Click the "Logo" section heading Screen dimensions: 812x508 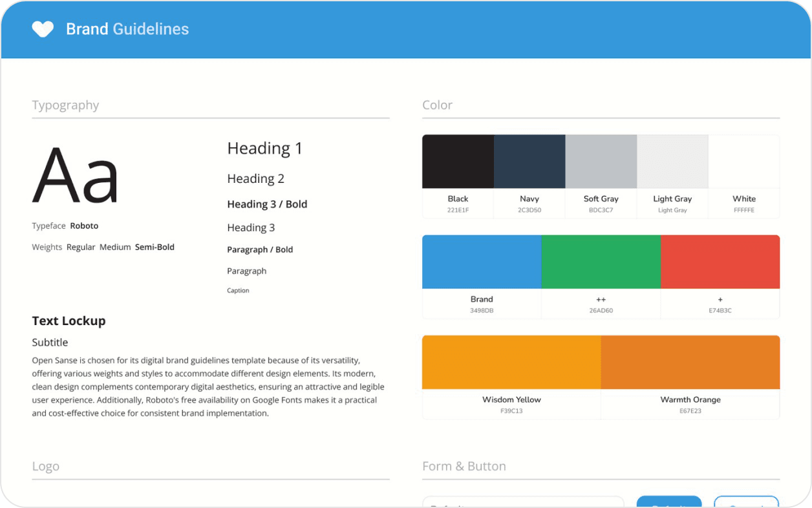[x=45, y=467]
